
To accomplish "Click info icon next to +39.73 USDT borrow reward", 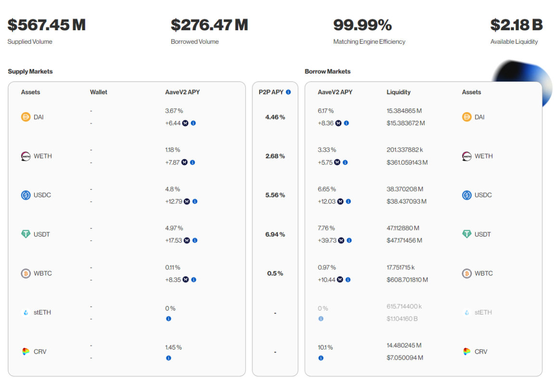I will point(349,240).
